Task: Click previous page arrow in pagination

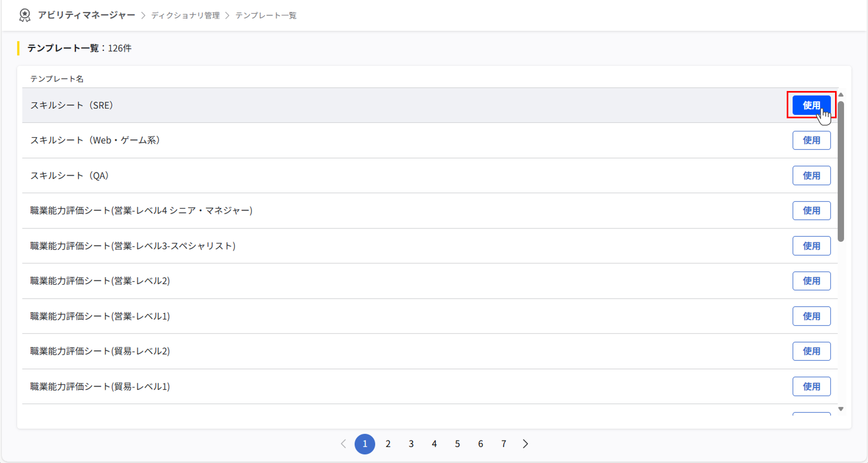Action: click(343, 444)
